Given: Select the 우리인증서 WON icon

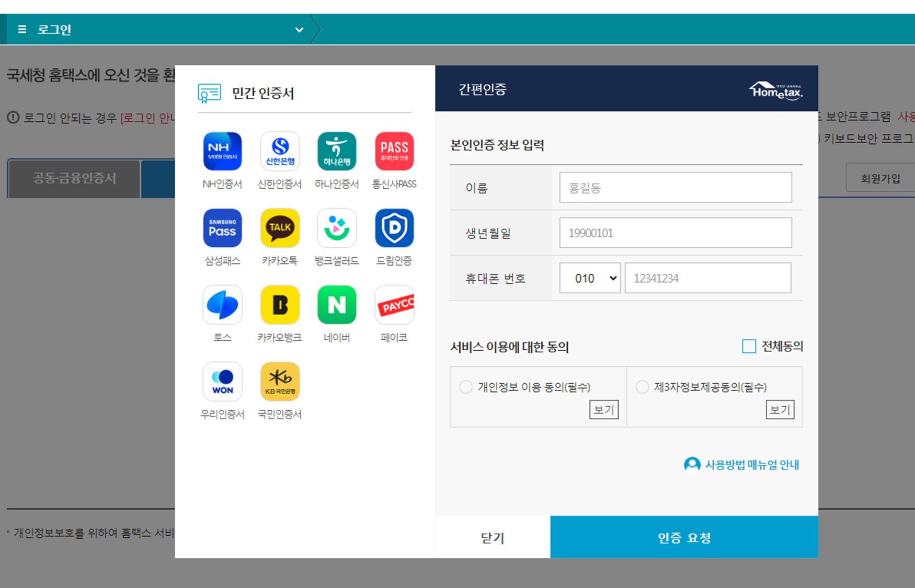Looking at the screenshot, I should point(222,382).
